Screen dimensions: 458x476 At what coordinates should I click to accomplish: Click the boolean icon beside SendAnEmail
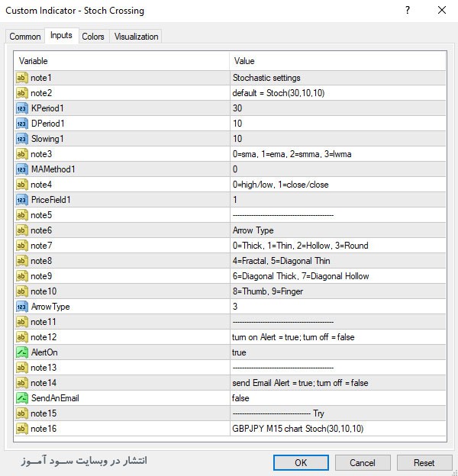(x=21, y=398)
